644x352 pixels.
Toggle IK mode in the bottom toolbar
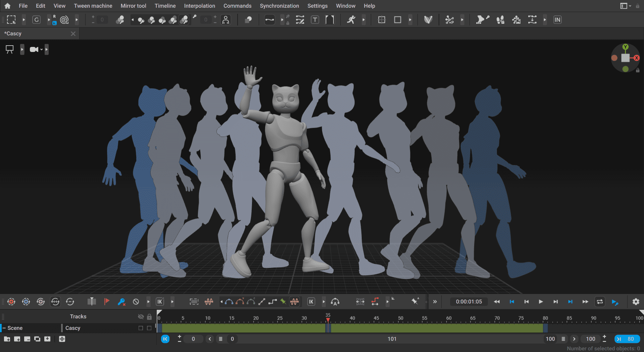[160, 301]
